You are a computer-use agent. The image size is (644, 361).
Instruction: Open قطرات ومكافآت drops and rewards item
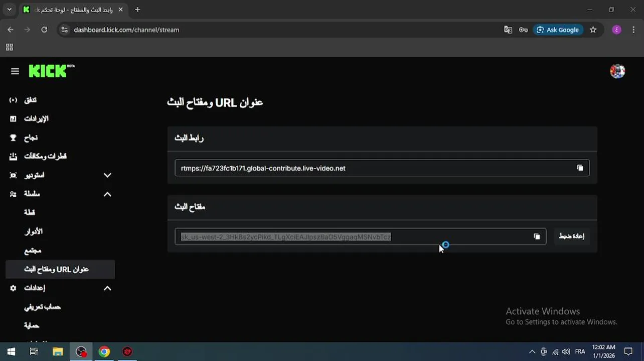60,156
